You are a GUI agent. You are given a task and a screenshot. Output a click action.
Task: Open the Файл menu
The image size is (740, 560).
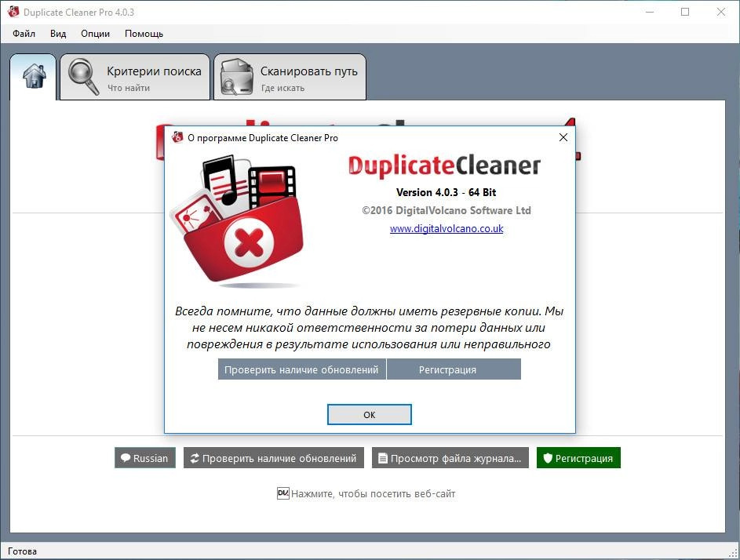(x=24, y=34)
